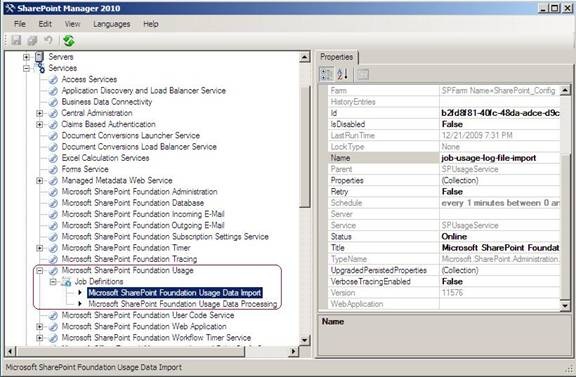Click the Save toolbar icon
This screenshot has width=576, height=377.
[16, 40]
